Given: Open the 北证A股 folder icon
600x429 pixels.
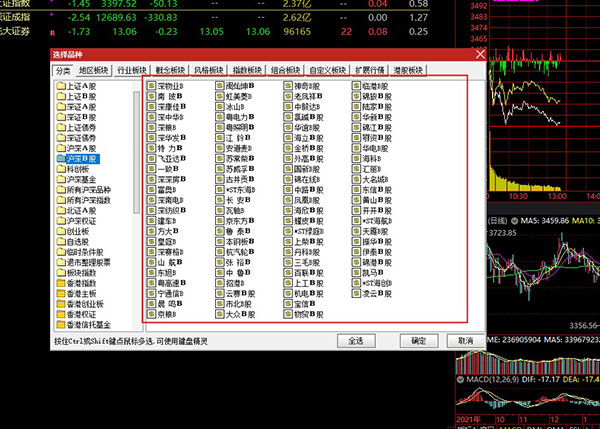Looking at the screenshot, I should 61,210.
